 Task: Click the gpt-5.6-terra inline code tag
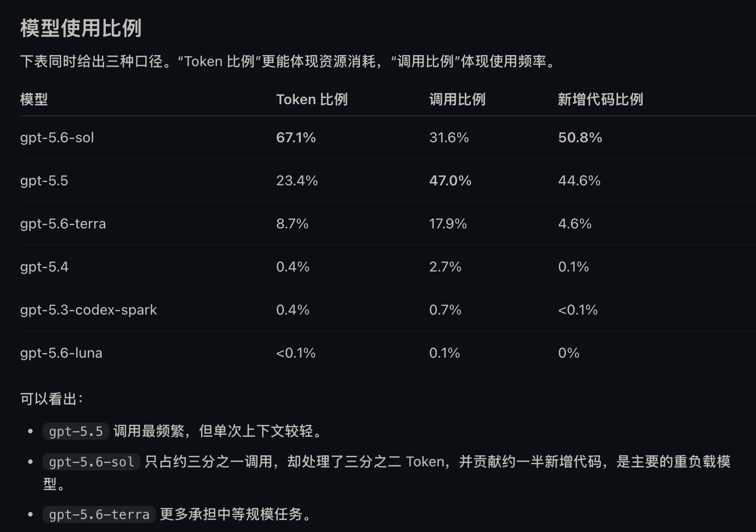99,514
